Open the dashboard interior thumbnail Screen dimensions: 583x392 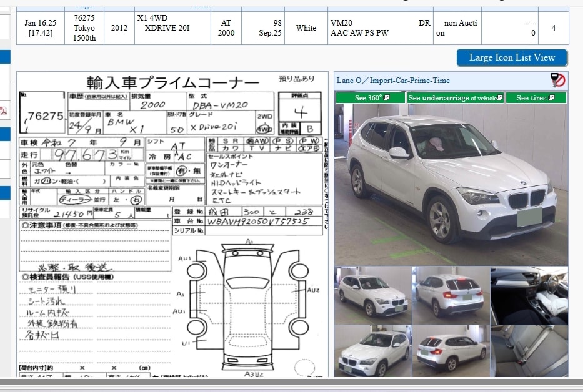click(529, 295)
